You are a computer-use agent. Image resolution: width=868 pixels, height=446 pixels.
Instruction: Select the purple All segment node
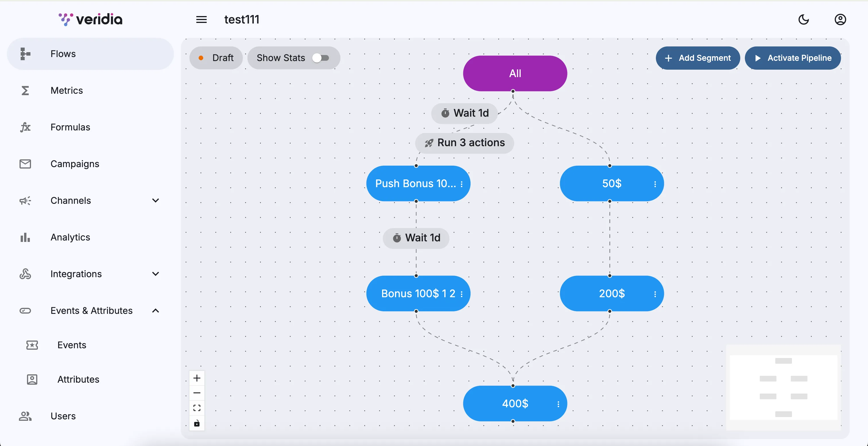(x=515, y=73)
